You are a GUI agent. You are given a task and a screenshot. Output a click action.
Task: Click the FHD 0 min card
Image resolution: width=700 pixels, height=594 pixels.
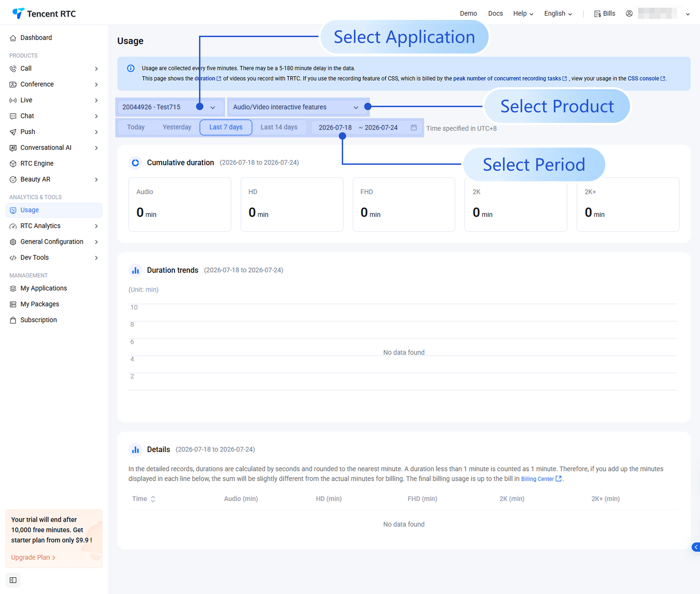[404, 205]
